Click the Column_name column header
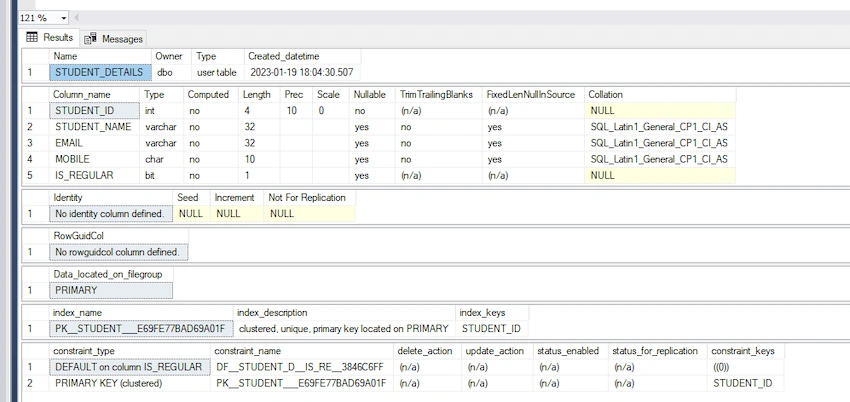This screenshot has width=850, height=402. point(94,94)
